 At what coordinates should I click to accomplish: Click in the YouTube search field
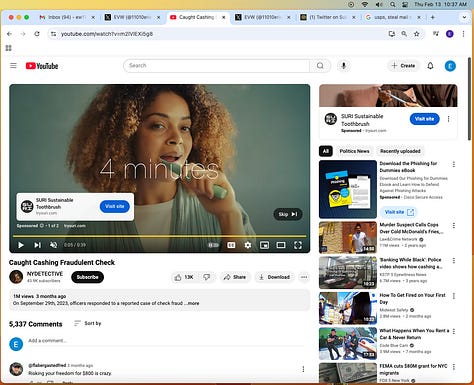tap(217, 66)
